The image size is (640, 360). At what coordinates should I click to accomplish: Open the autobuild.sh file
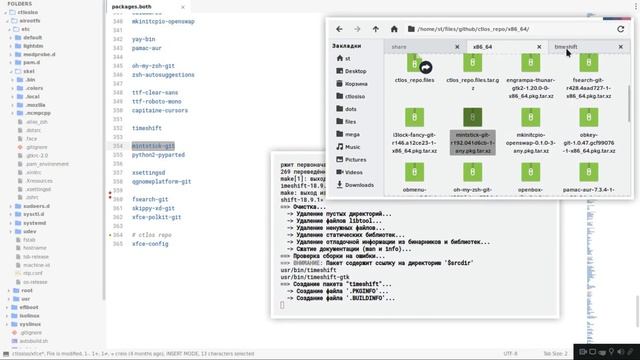coord(33,341)
